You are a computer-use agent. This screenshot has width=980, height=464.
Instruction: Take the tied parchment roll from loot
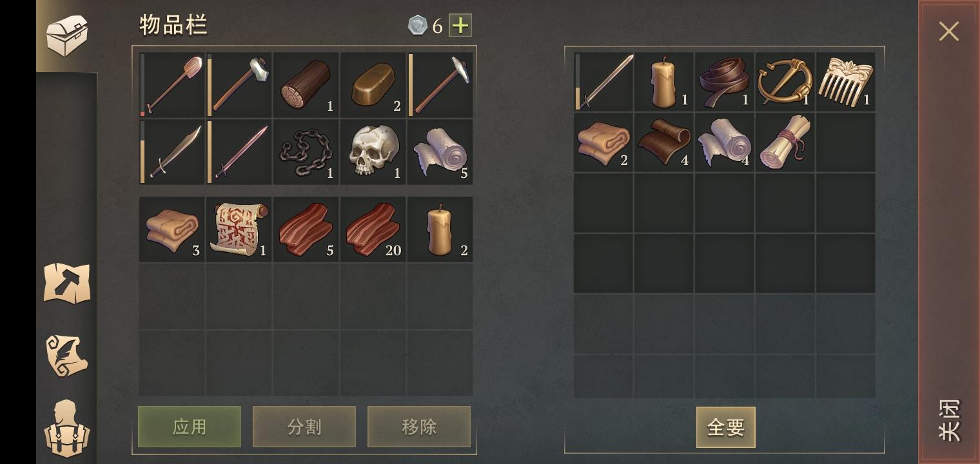click(785, 142)
